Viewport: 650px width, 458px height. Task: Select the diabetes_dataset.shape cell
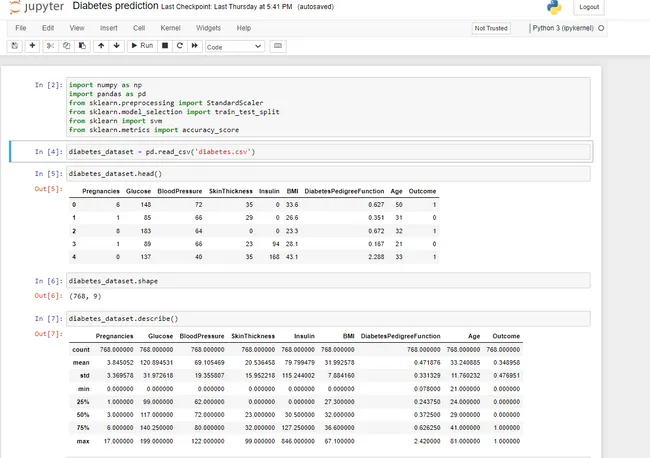coord(328,281)
